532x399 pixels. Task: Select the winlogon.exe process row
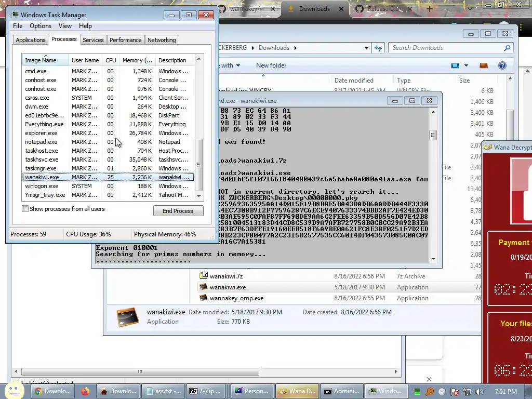[x=108, y=186]
